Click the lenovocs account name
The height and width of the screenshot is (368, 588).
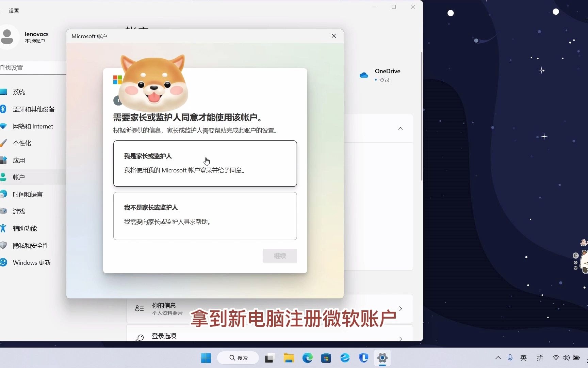coord(36,34)
